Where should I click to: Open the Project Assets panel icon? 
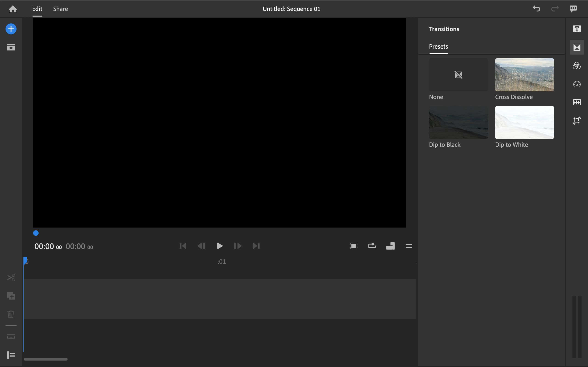pos(11,47)
